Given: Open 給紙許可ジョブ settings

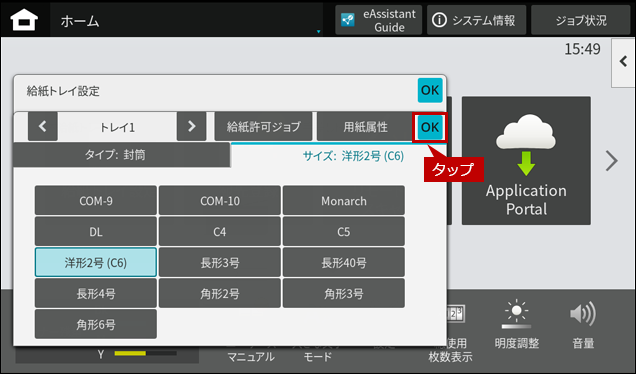Looking at the screenshot, I should pos(263,127).
